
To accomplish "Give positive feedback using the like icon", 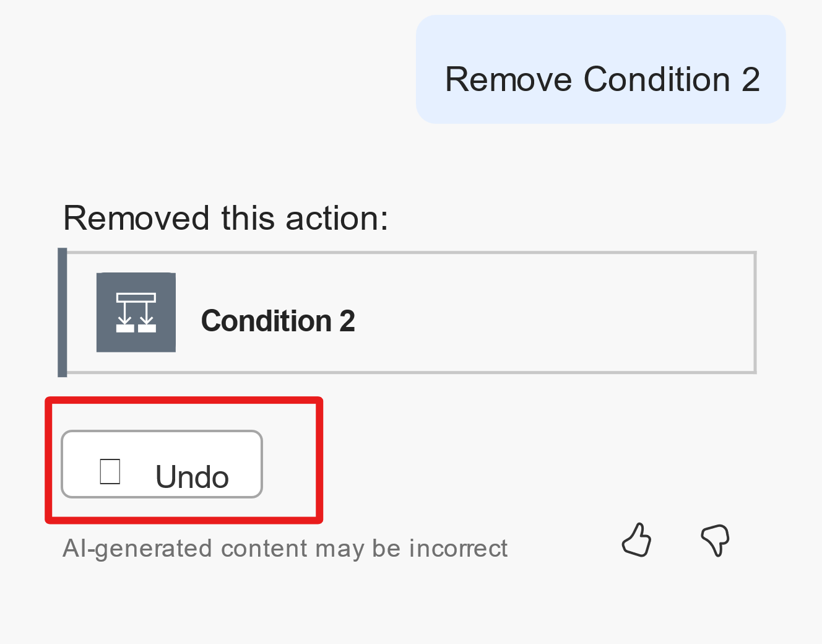I will [637, 541].
